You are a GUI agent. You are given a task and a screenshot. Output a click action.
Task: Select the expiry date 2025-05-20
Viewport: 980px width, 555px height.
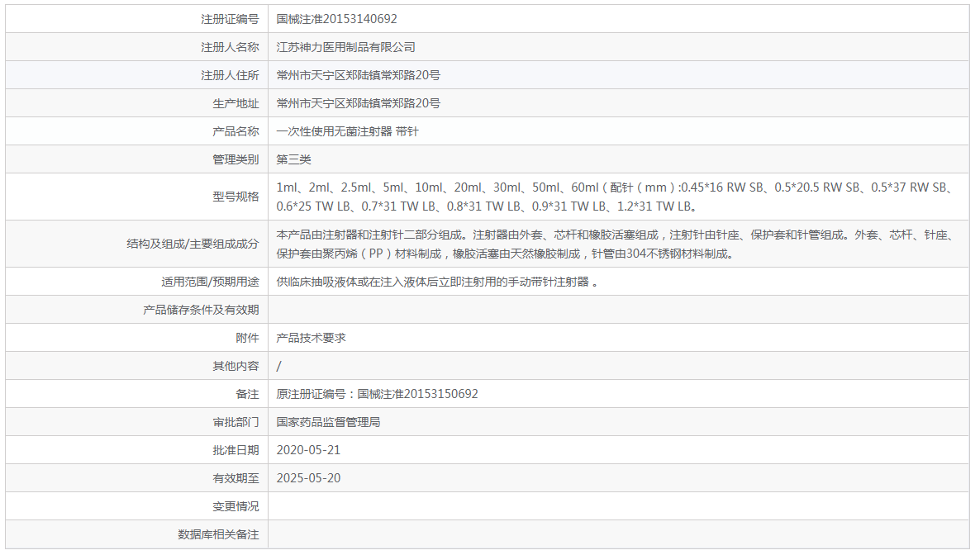(308, 479)
